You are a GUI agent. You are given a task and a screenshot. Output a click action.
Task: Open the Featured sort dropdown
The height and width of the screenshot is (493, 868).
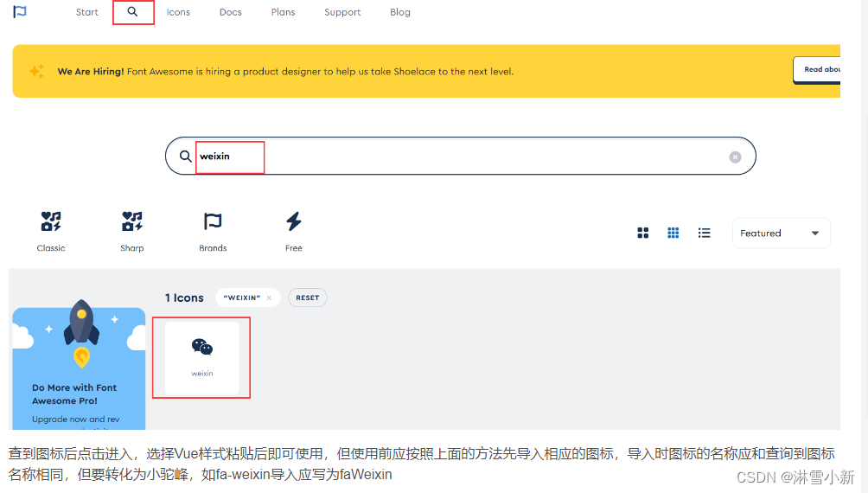[x=781, y=234]
